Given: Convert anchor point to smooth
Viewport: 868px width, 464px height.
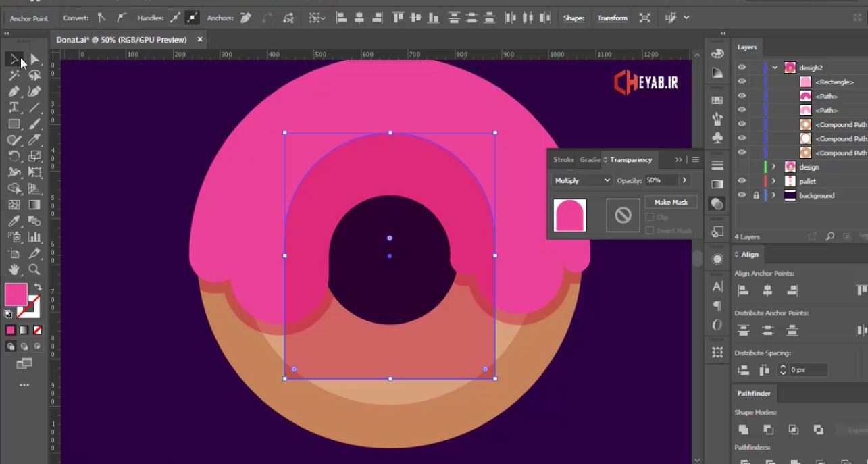Looking at the screenshot, I should 122,18.
